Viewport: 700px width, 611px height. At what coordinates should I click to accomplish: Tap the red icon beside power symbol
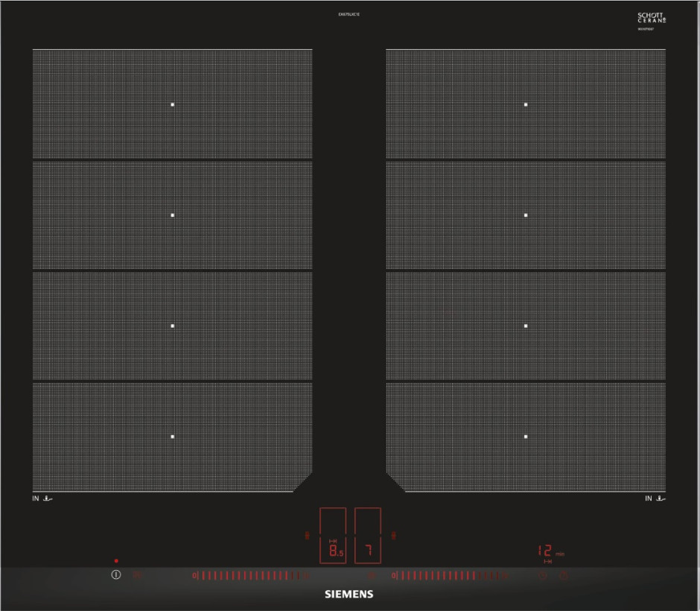(x=136, y=575)
